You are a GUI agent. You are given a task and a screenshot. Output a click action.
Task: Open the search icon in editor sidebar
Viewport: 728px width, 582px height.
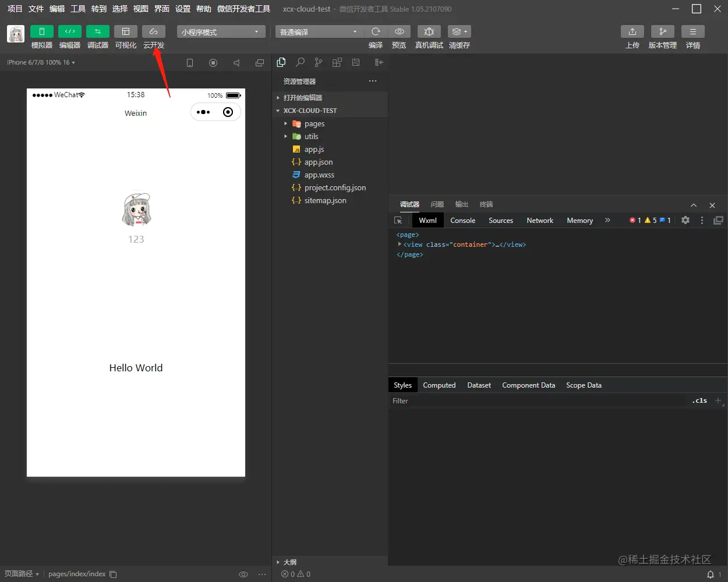[300, 62]
